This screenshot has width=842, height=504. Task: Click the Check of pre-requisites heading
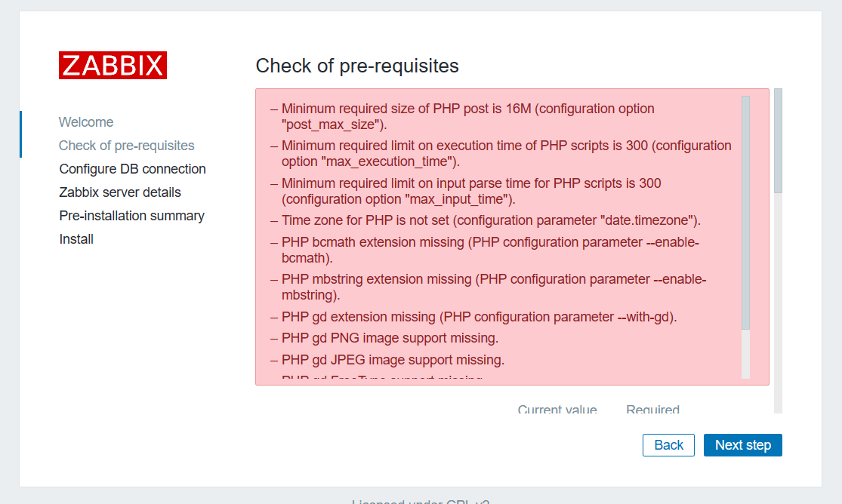coord(357,66)
